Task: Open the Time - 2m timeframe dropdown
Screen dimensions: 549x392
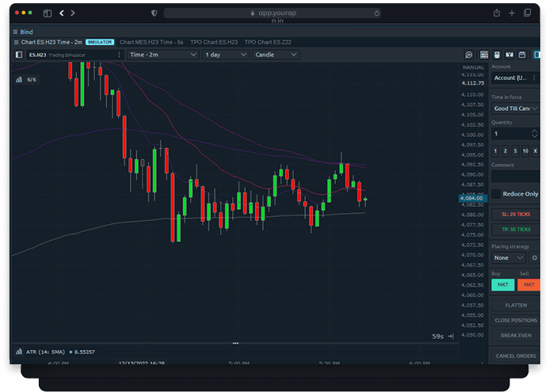Action: pos(162,55)
